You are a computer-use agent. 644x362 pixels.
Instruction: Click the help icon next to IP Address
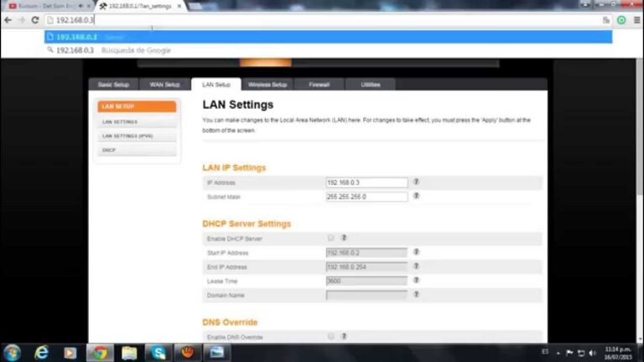point(416,182)
